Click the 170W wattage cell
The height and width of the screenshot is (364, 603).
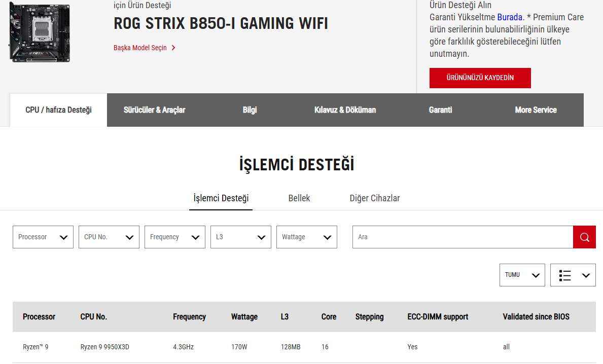tap(239, 347)
